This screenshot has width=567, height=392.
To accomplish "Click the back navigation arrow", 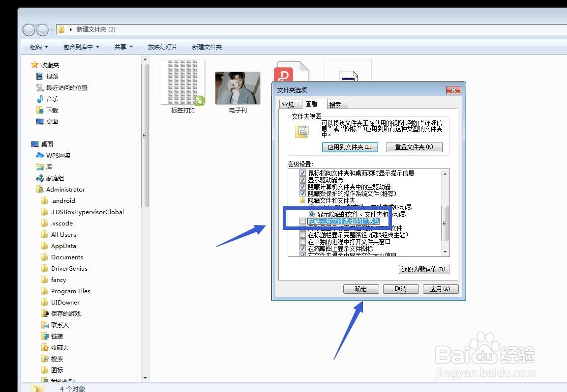I will click(28, 29).
